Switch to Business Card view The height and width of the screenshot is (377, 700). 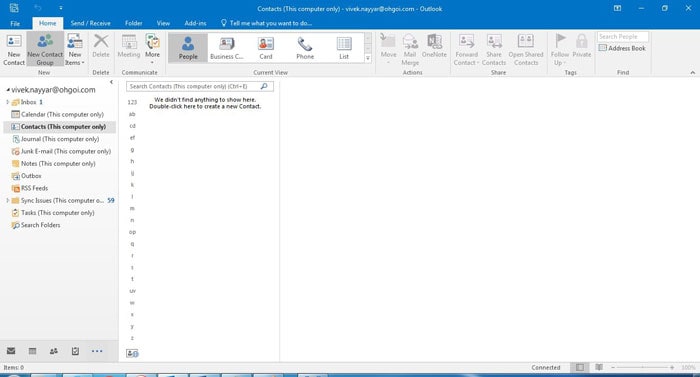(227, 47)
